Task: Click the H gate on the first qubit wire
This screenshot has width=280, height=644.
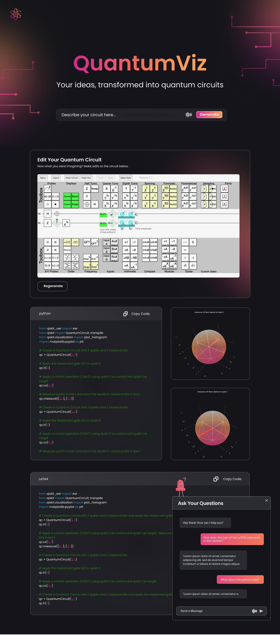Action: pyautogui.click(x=48, y=214)
